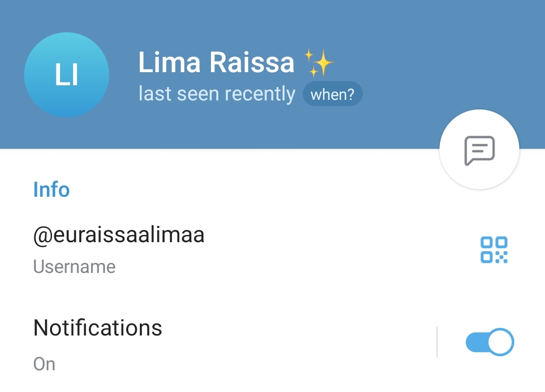Open the Notifications settings row label
Viewport: 545px width, 392px height.
[x=98, y=328]
